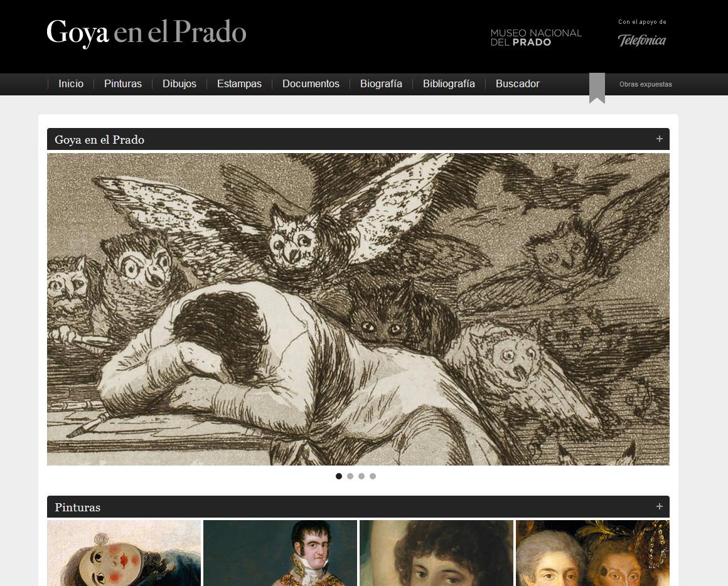Viewport: 728px width, 586px height.
Task: Jump to the fourth carousel slide dot
Action: coord(373,476)
